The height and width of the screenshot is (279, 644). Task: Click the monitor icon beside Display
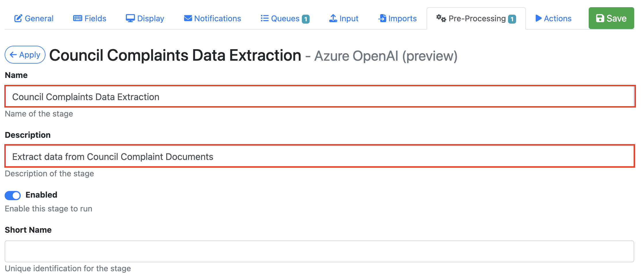tap(130, 18)
